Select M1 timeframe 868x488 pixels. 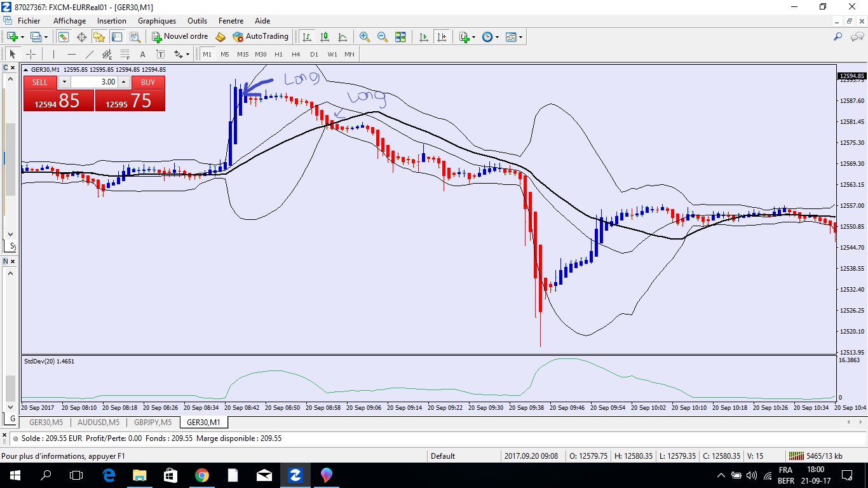coord(207,54)
